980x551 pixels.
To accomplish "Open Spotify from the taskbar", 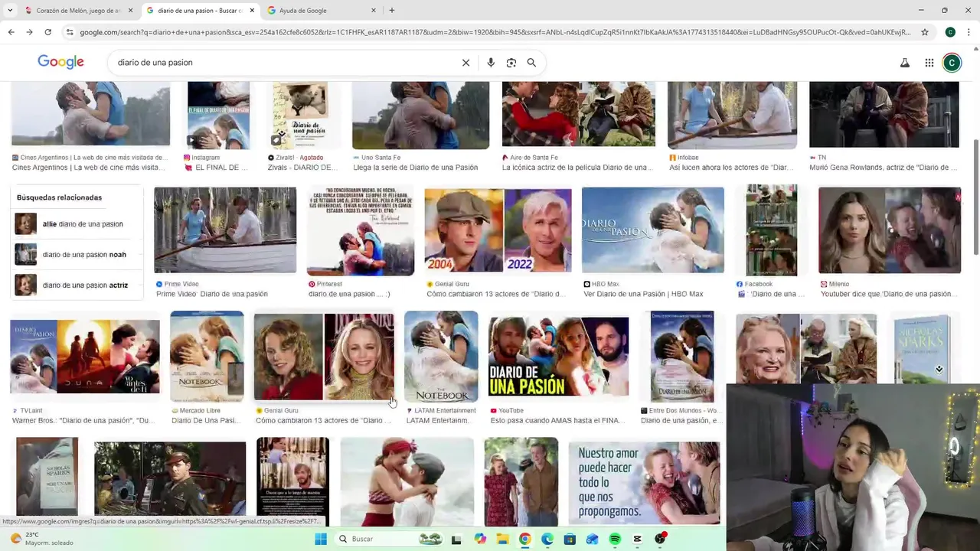I will click(x=614, y=539).
